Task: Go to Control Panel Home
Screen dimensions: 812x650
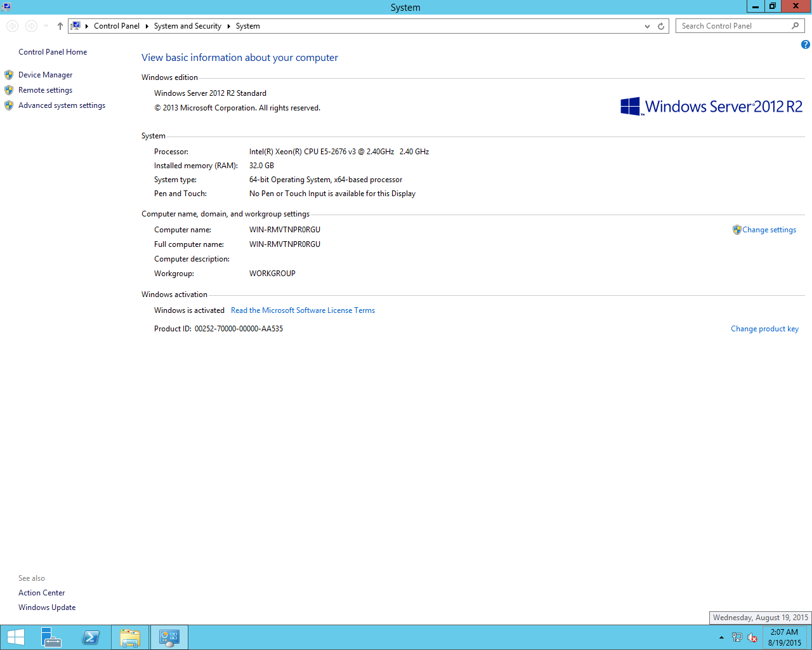Action: click(53, 52)
